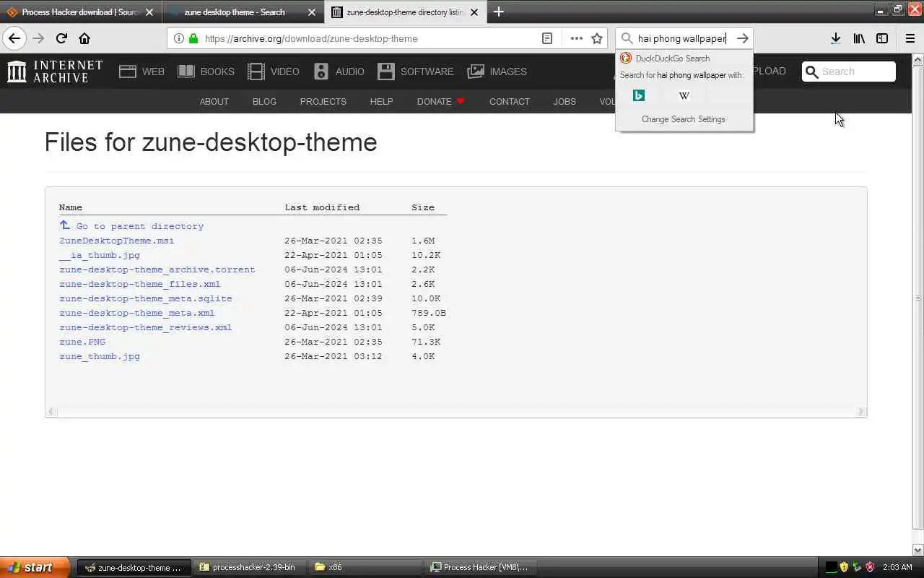Open the downloads panel

pos(835,38)
